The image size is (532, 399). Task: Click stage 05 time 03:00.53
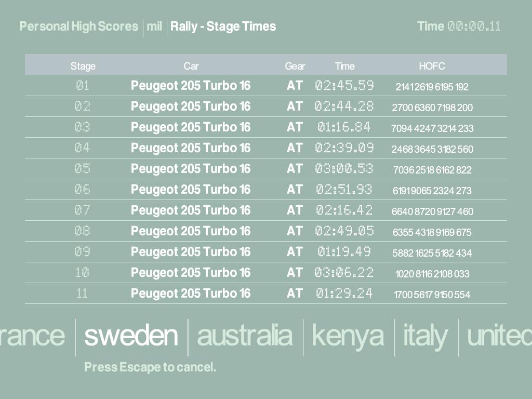click(344, 169)
